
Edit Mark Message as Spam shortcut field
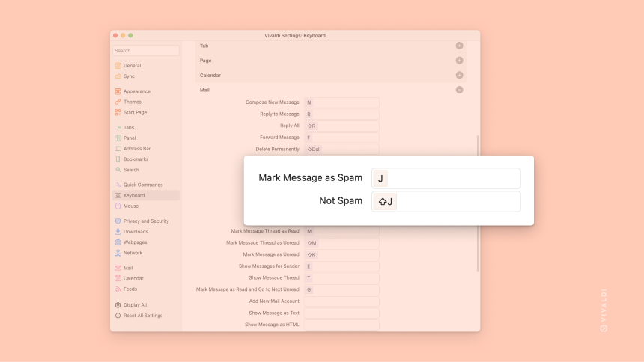[446, 178]
